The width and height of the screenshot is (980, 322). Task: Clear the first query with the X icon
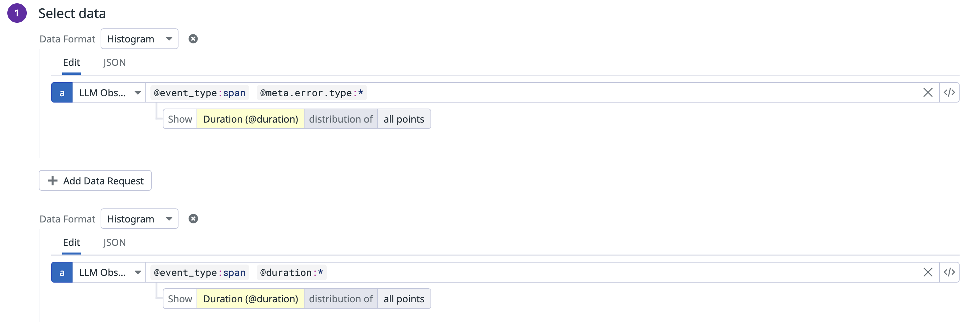[x=928, y=93]
